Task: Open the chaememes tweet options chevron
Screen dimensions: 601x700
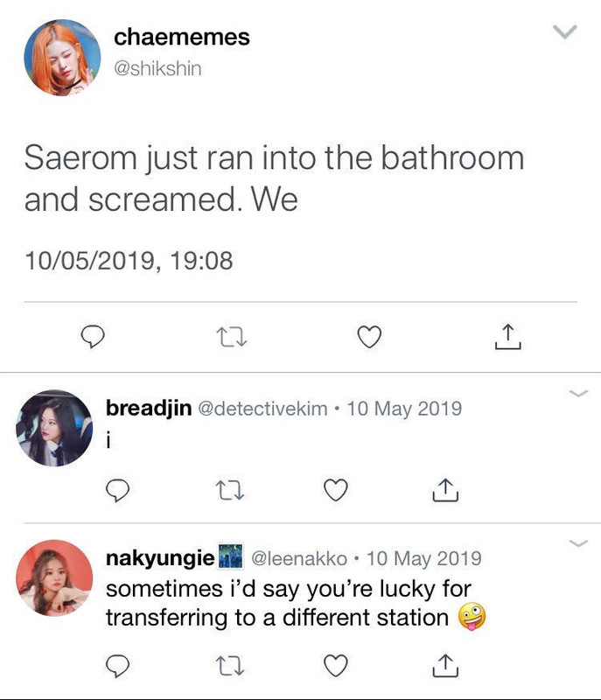Action: (565, 32)
